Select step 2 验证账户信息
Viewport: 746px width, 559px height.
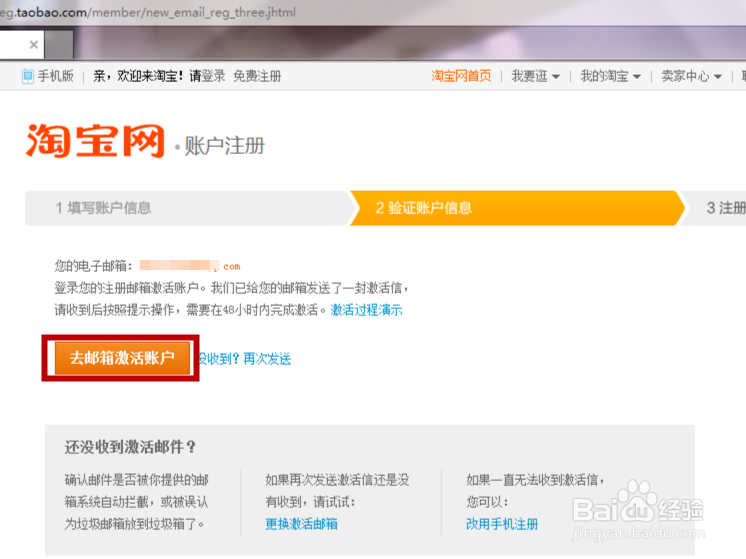[516, 208]
